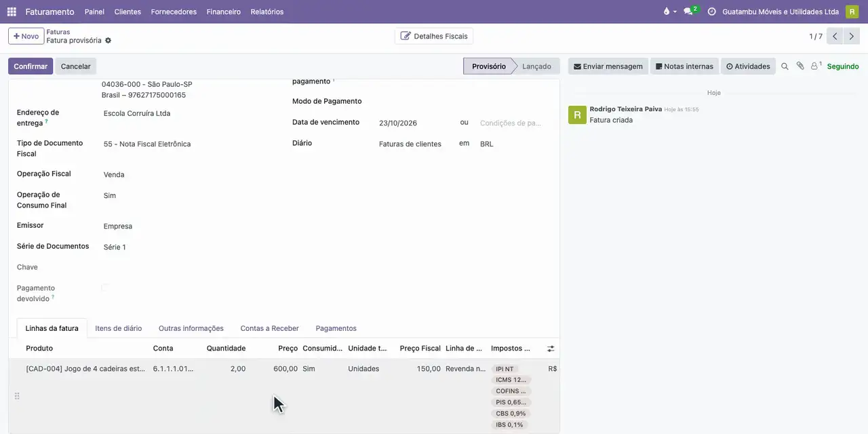This screenshot has height=434, width=868.
Task: Open Painel menu
Action: pyautogui.click(x=94, y=12)
